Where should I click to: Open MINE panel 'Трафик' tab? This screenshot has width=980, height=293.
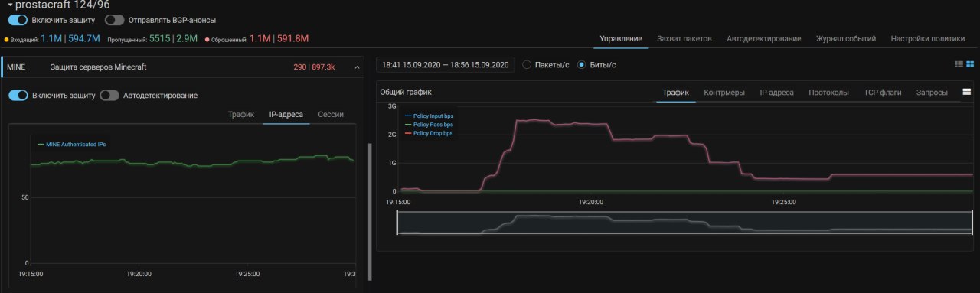click(241, 115)
